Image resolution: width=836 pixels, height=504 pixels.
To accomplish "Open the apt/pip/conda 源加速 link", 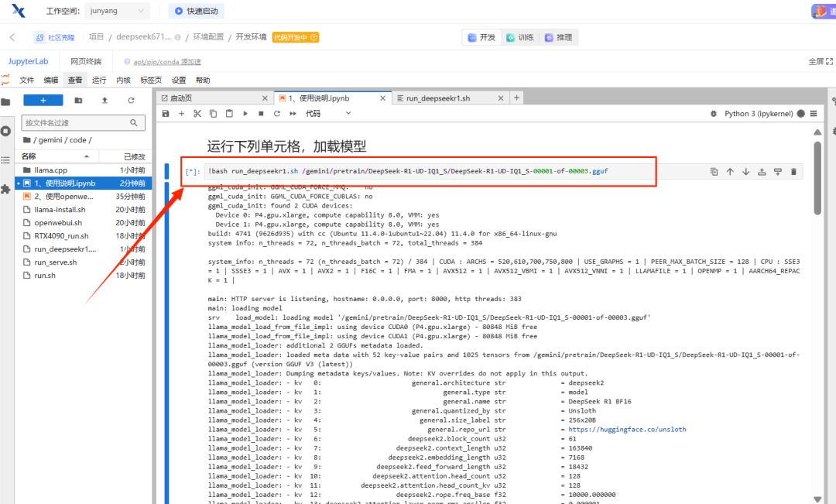I will 167,62.
